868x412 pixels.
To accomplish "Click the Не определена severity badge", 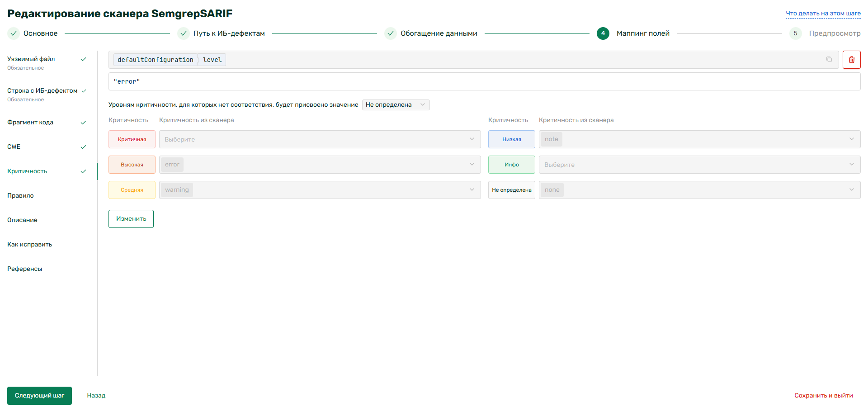I will click(x=512, y=190).
